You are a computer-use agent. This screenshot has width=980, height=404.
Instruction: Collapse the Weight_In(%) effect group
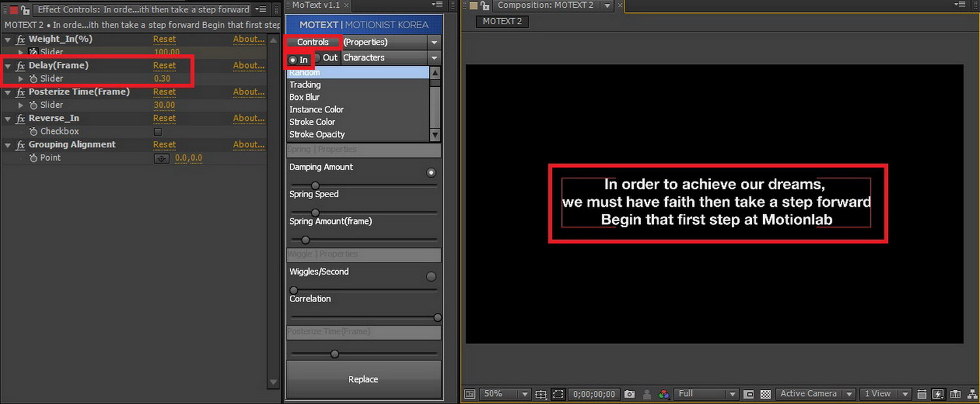point(8,39)
